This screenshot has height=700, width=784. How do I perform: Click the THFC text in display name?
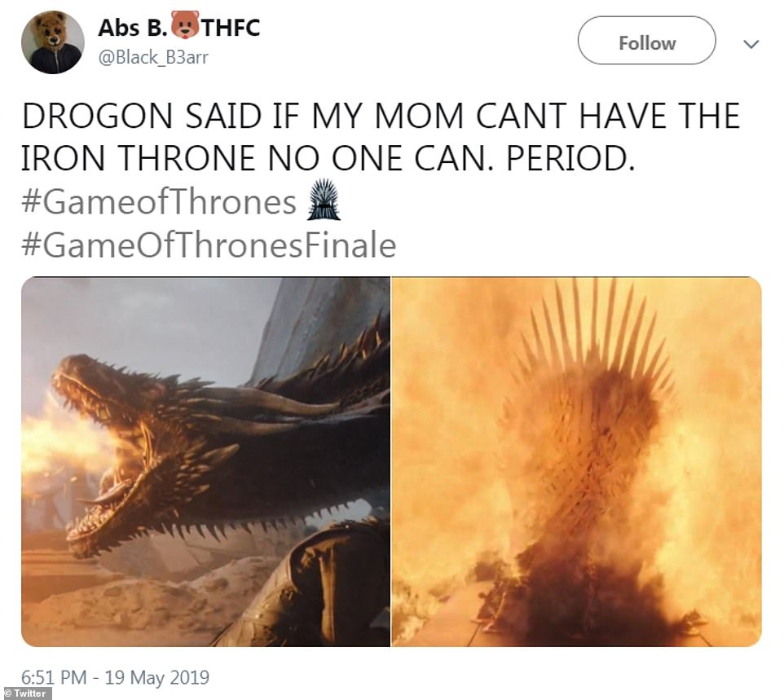click(231, 28)
